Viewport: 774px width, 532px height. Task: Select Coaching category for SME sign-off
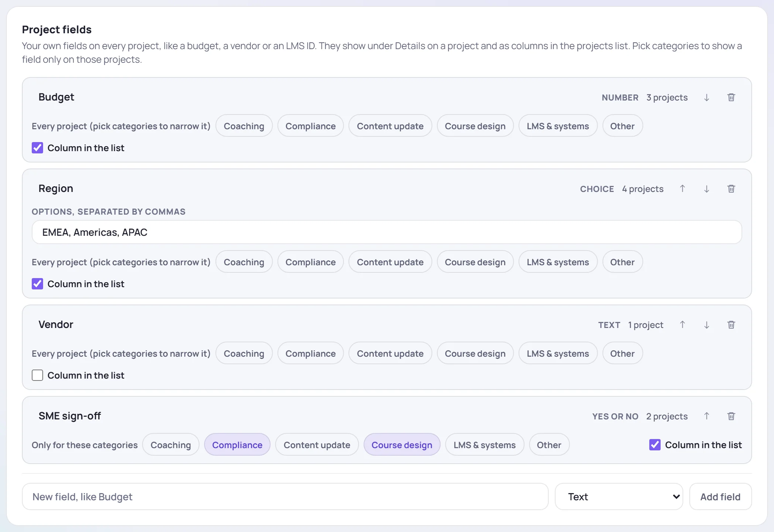tap(170, 445)
